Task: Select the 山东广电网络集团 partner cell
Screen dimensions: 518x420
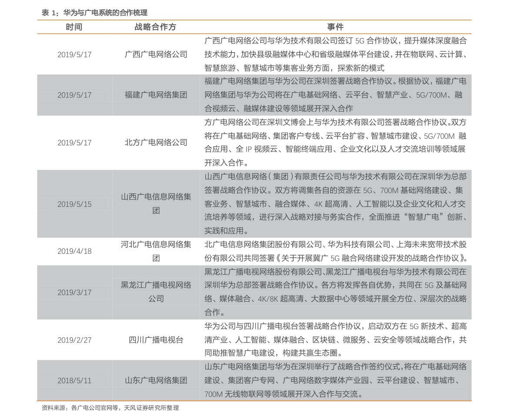Action: coord(156,381)
